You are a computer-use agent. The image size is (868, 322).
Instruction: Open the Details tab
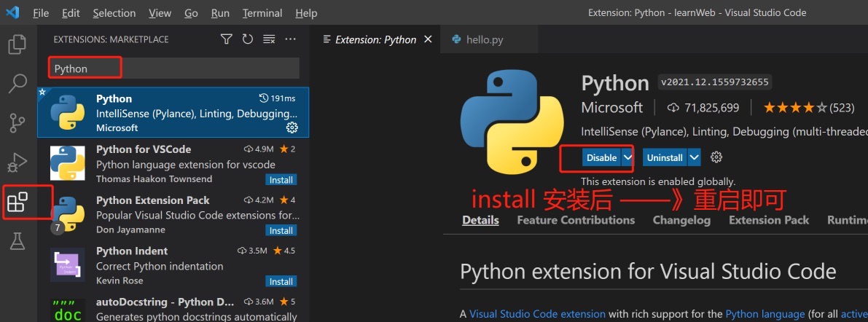pyautogui.click(x=480, y=220)
